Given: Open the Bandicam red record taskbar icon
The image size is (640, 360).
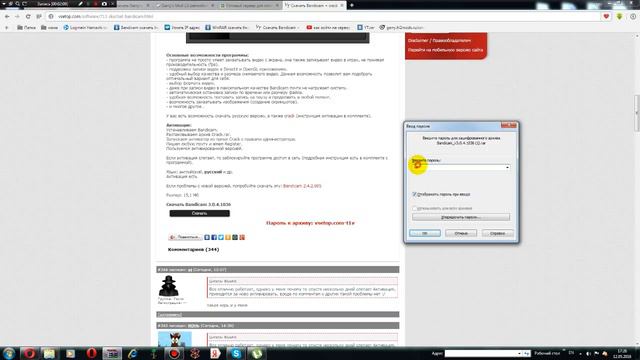Looking at the screenshot, I should tap(174, 353).
